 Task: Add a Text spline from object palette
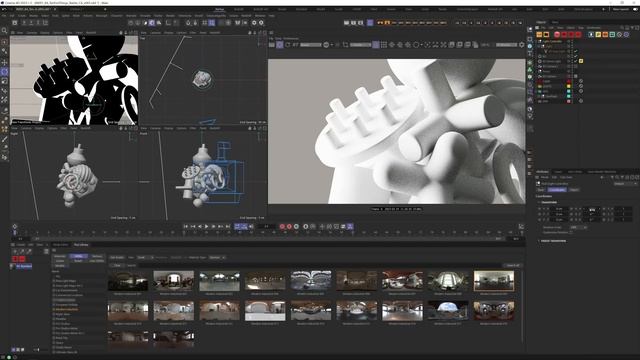tap(530, 54)
